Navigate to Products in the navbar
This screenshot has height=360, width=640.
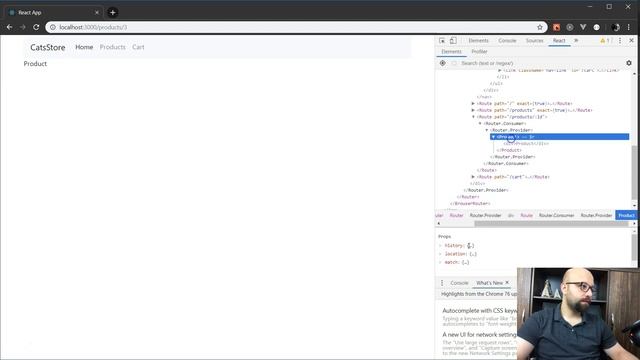(113, 47)
